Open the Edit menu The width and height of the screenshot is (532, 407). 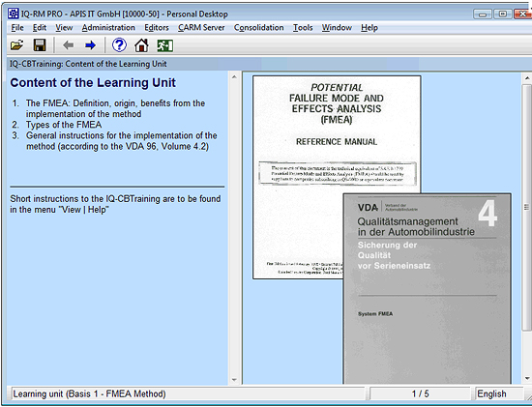(40, 28)
